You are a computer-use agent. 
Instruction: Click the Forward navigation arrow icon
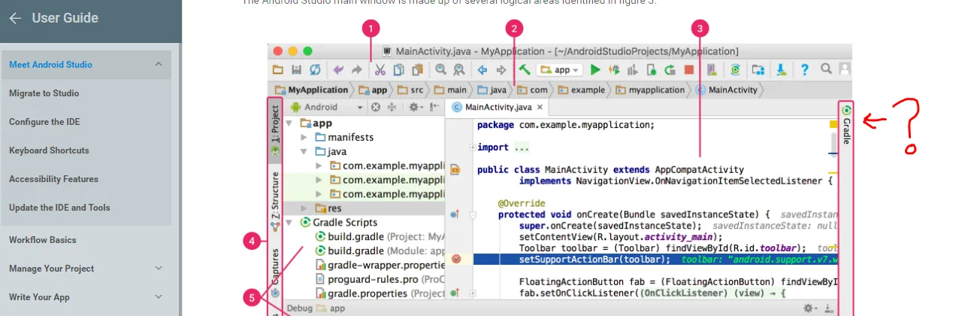coord(501,70)
